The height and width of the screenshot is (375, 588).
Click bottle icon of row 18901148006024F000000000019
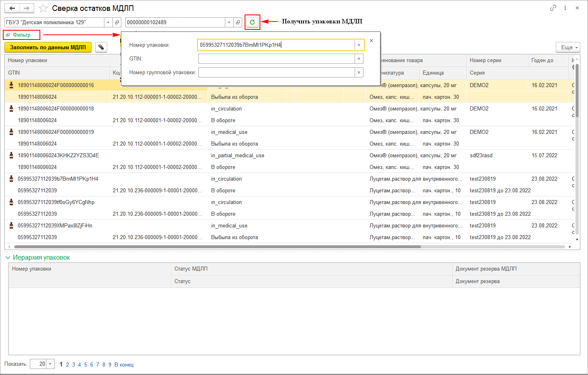coord(11,132)
